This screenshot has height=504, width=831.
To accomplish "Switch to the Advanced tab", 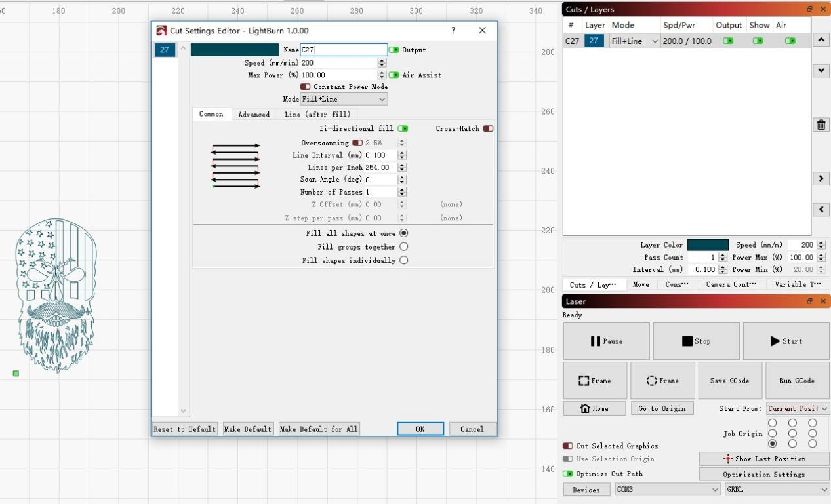I will (254, 114).
